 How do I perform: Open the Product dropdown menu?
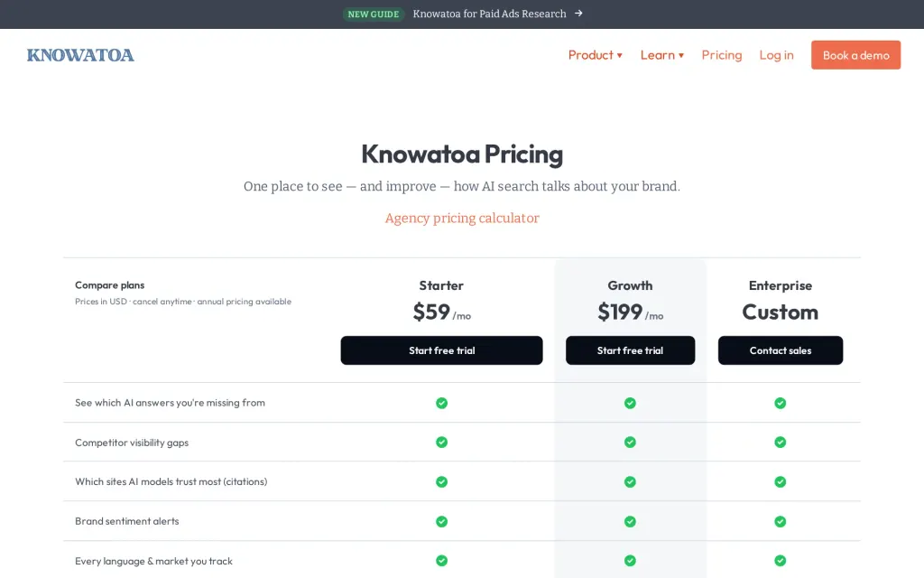click(596, 55)
